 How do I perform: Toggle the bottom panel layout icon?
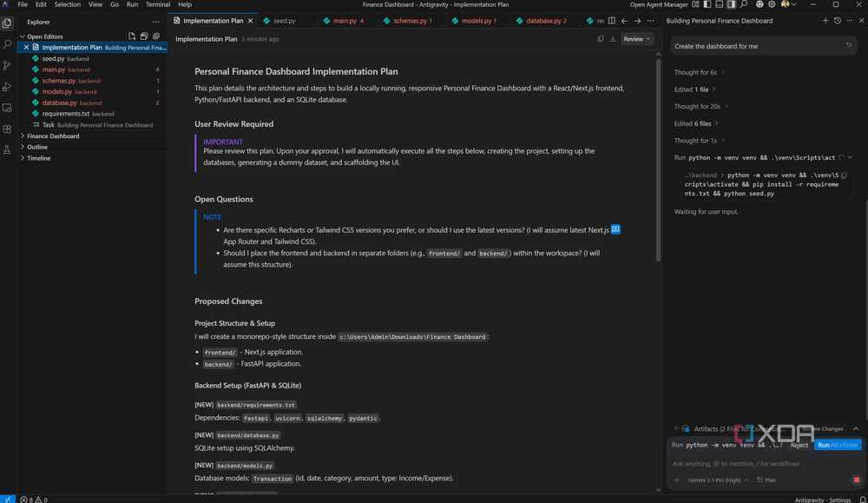click(x=719, y=4)
